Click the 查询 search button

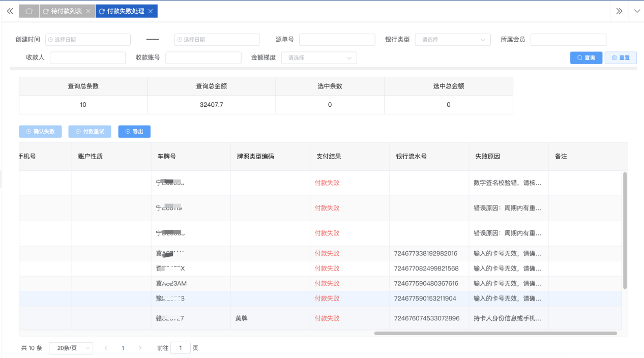(586, 58)
